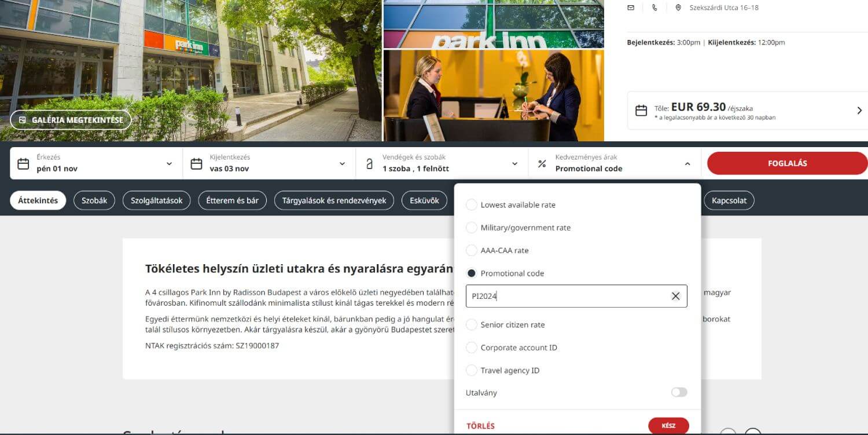Image resolution: width=868 pixels, height=435 pixels.
Task: Click the promotional code input field
Action: click(x=576, y=296)
